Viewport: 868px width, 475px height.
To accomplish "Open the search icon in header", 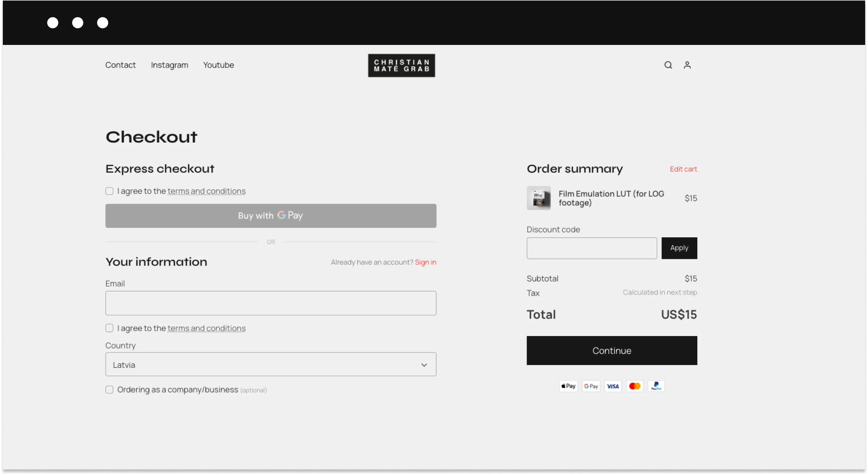I will (x=668, y=65).
